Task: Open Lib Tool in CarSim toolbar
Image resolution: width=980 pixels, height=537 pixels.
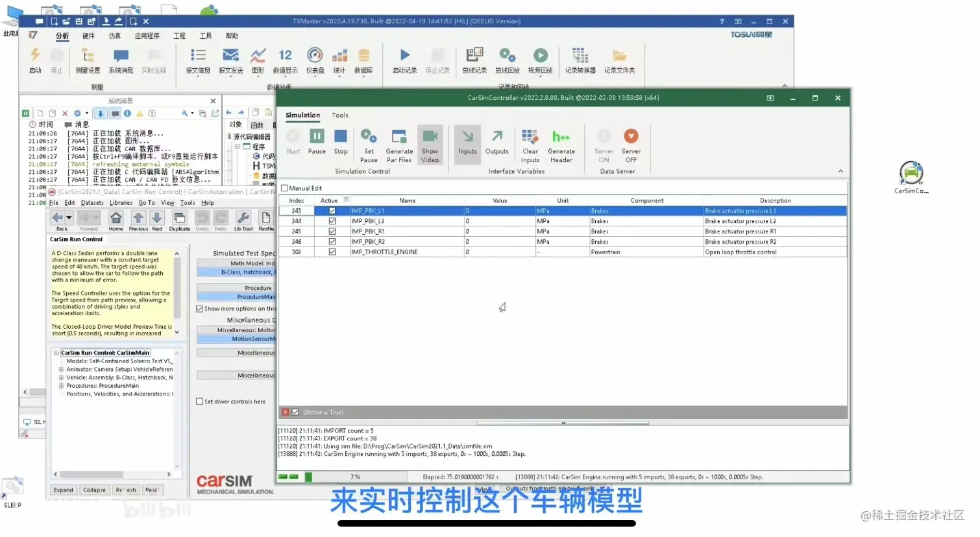Action: coord(243,221)
